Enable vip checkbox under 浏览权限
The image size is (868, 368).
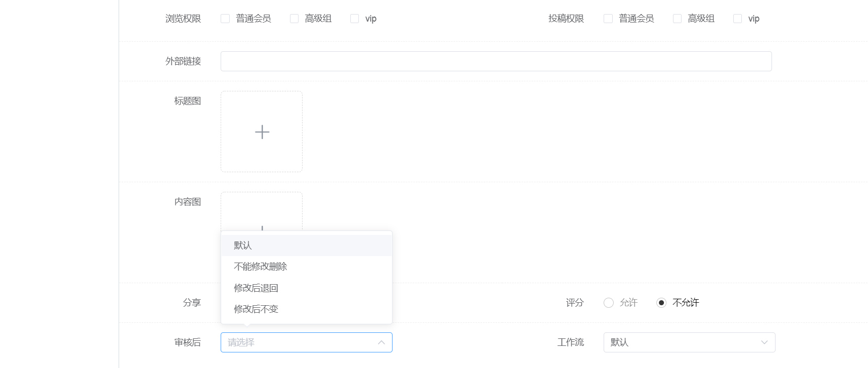[x=355, y=19]
